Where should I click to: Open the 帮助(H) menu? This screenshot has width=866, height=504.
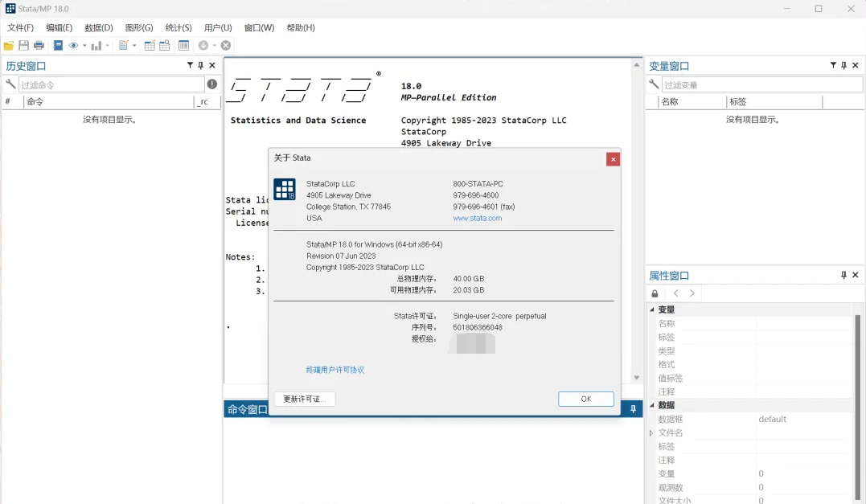click(301, 27)
